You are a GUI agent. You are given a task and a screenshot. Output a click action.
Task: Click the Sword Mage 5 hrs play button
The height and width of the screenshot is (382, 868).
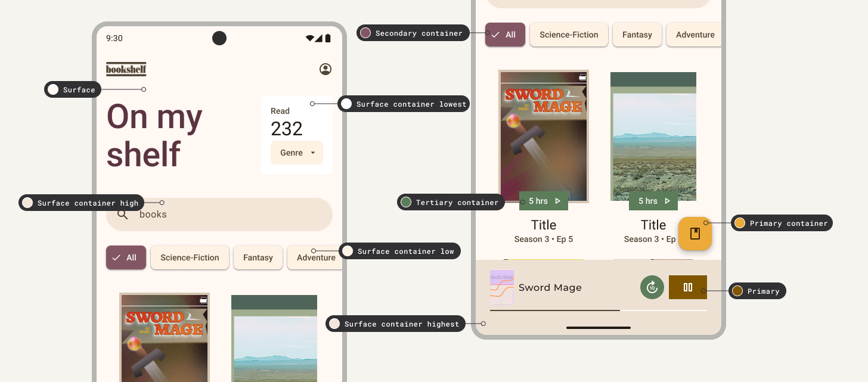544,201
